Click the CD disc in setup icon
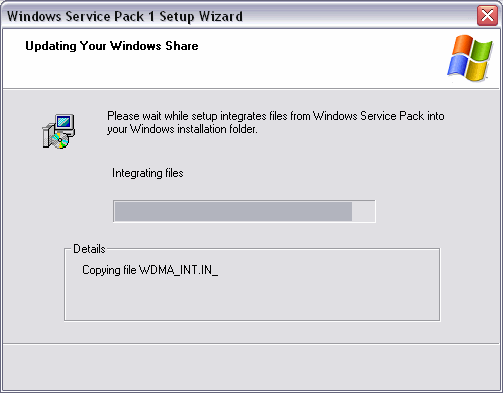The width and height of the screenshot is (503, 393). coord(60,141)
